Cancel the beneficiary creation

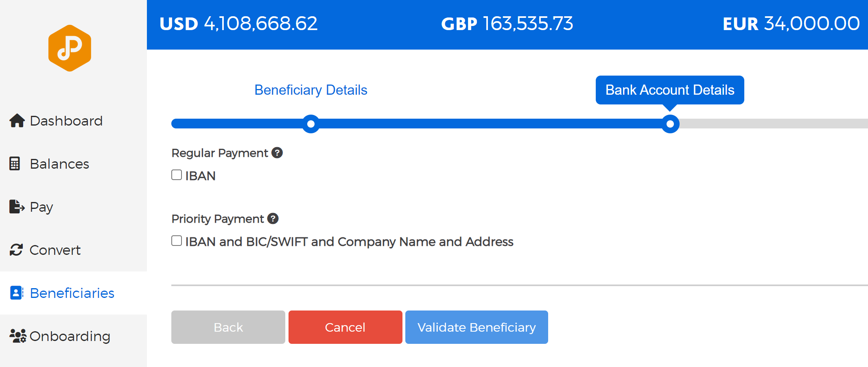click(x=345, y=327)
